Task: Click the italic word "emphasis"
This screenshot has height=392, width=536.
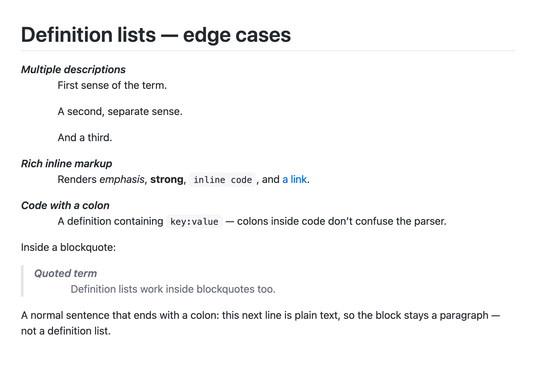Action: coord(122,179)
